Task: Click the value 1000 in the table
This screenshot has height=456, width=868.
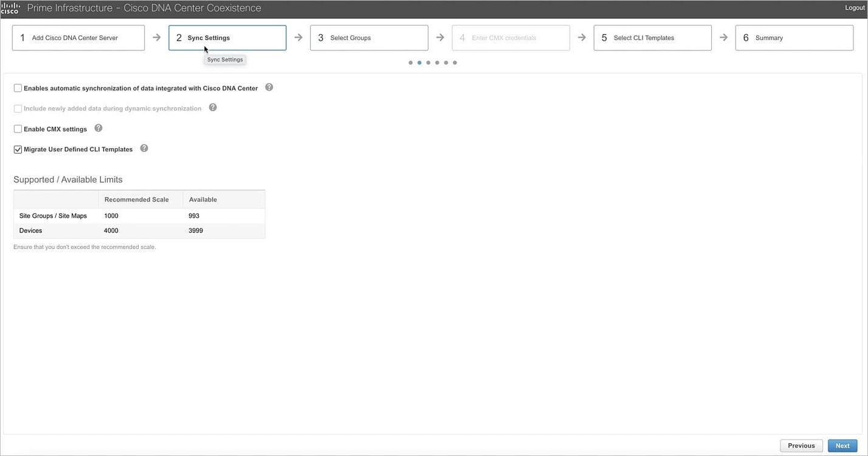Action: pyautogui.click(x=111, y=216)
